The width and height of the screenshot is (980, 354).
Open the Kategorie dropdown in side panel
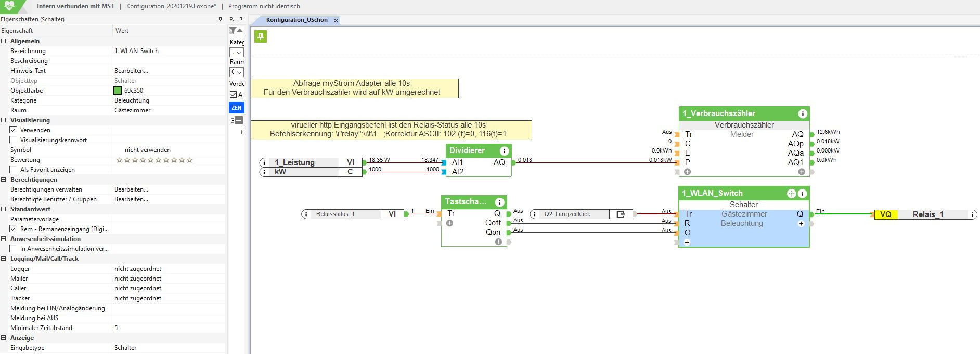tap(237, 53)
